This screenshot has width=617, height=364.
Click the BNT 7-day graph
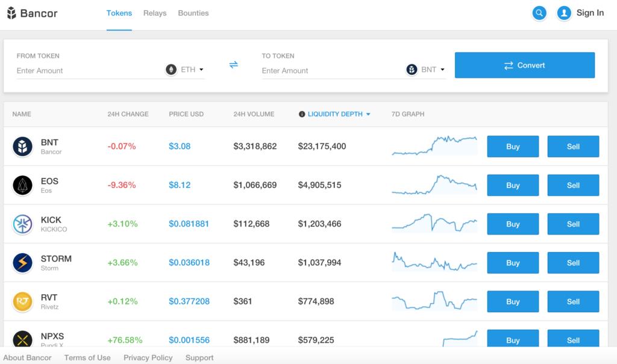tap(434, 146)
